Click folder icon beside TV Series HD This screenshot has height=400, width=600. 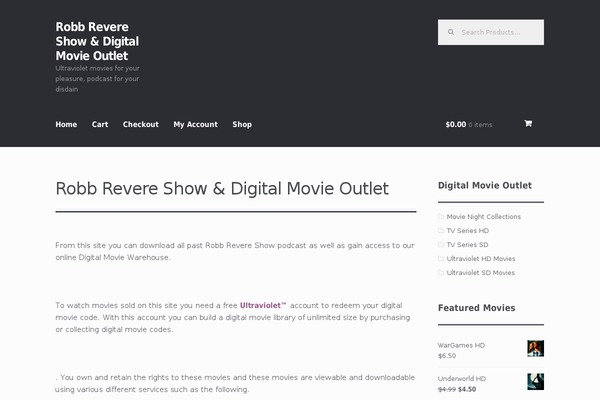point(441,231)
